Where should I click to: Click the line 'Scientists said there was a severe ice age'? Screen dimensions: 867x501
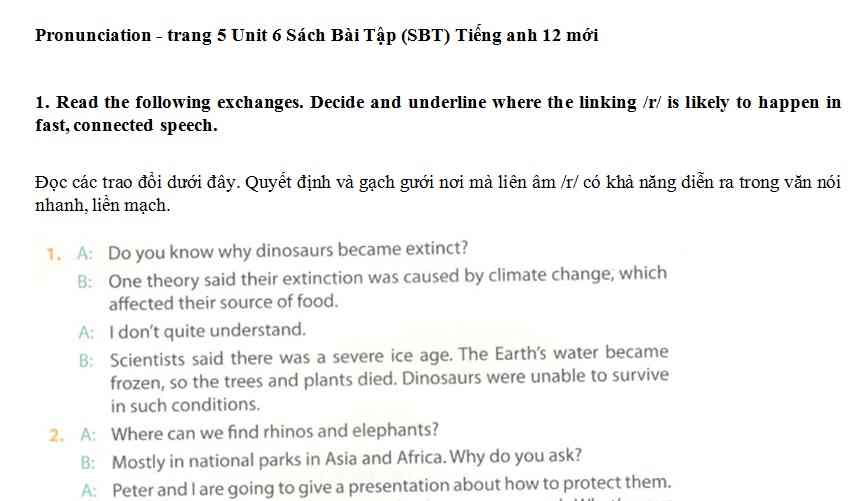(389, 356)
